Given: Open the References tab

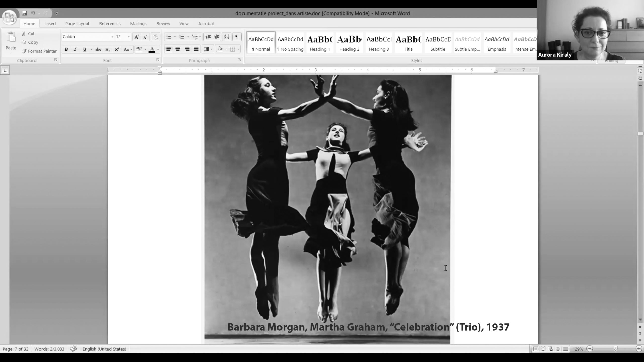Looking at the screenshot, I should point(110,24).
